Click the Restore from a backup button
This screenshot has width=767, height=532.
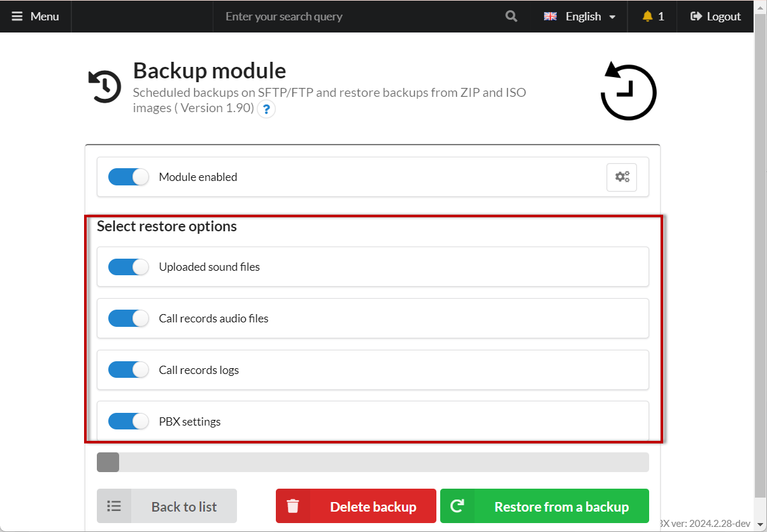click(545, 507)
